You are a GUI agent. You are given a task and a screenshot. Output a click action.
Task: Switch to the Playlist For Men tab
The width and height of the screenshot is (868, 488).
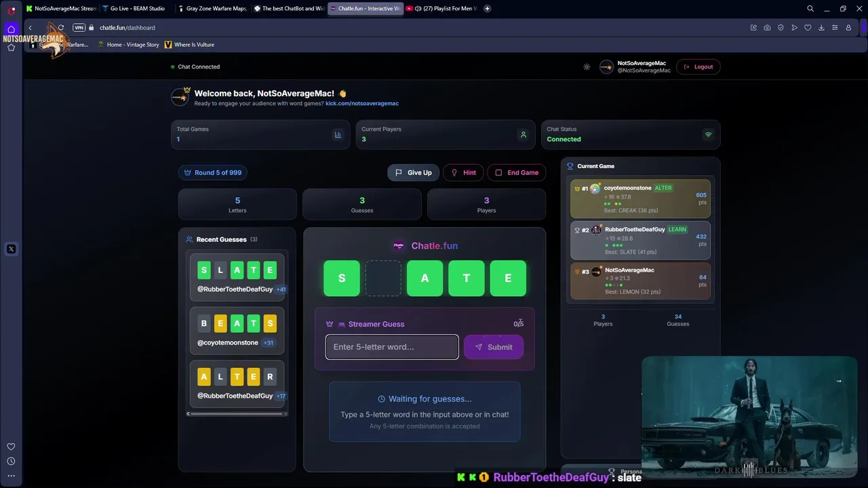click(x=441, y=9)
